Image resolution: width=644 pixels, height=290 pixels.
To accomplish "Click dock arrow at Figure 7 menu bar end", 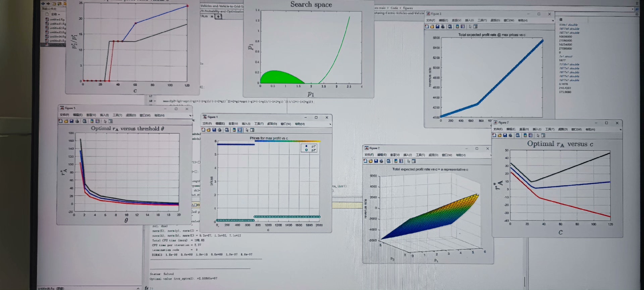I will pos(621,130).
